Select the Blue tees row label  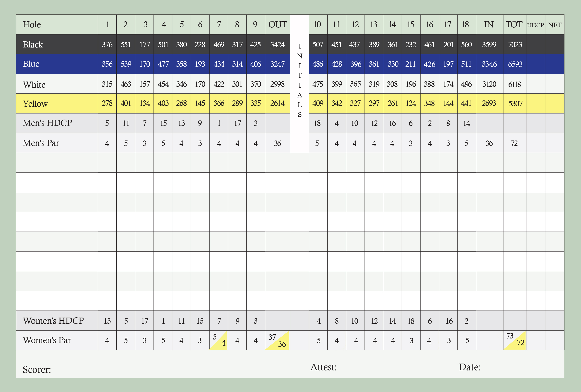pos(31,64)
